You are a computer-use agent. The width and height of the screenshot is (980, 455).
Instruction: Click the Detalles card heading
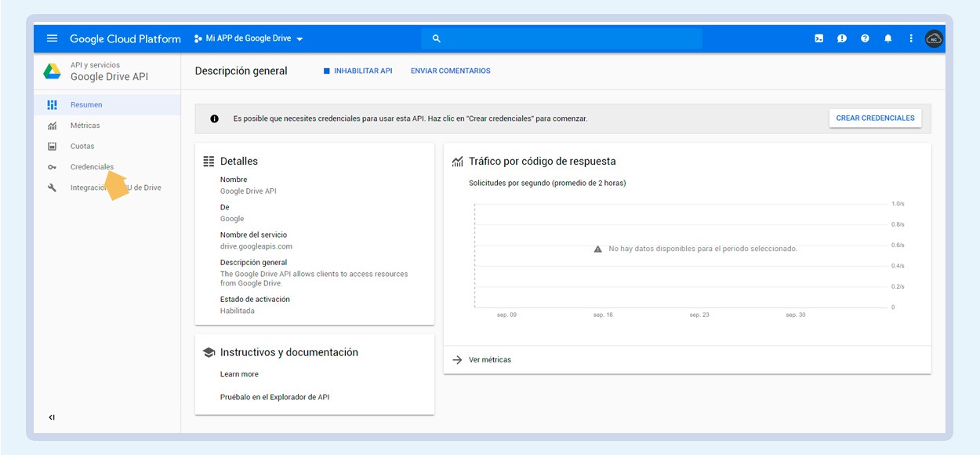click(239, 162)
